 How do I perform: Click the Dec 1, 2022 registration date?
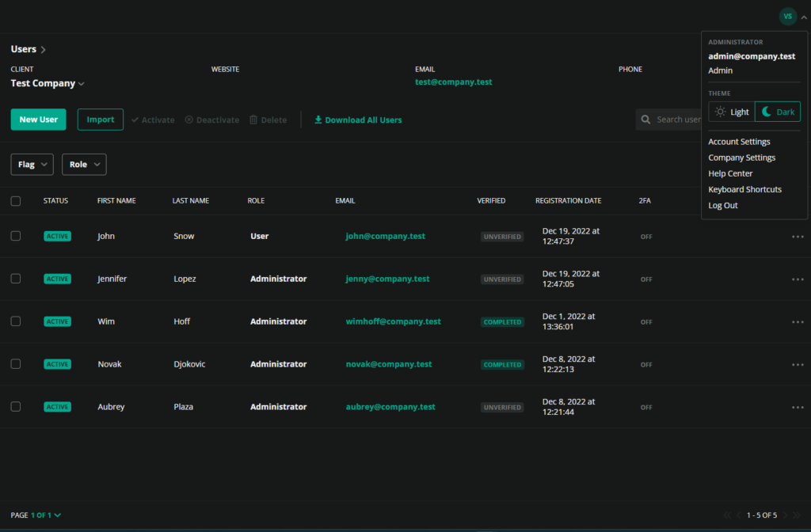[x=569, y=321]
